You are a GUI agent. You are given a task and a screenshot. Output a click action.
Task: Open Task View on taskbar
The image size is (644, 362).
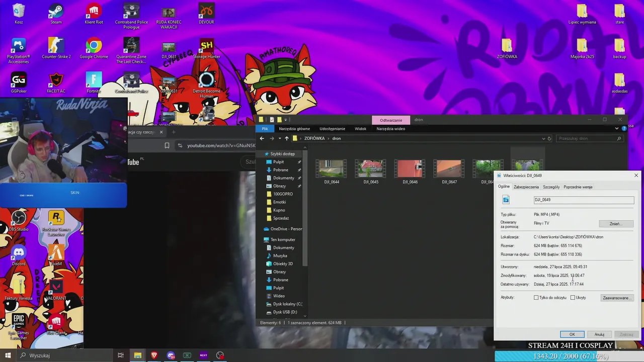[121, 355]
